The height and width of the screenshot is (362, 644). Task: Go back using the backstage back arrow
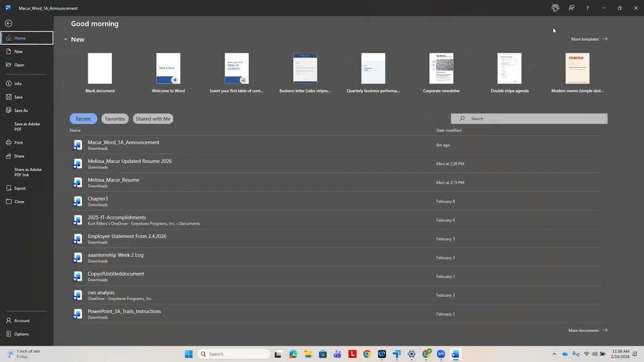pyautogui.click(x=9, y=23)
